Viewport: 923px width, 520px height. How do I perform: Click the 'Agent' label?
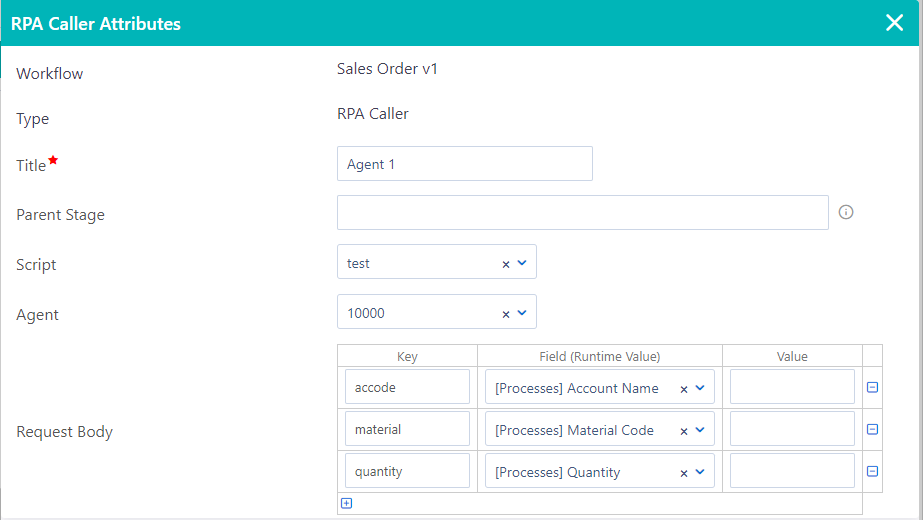pyautogui.click(x=37, y=315)
